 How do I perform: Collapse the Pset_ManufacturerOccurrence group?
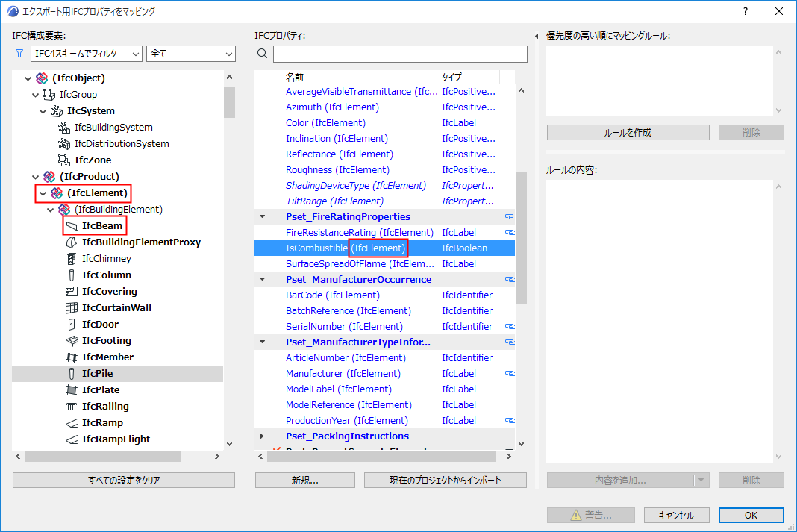(x=262, y=280)
